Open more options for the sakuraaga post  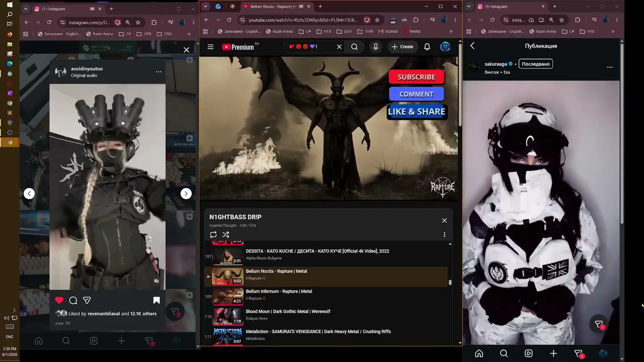[x=610, y=67]
